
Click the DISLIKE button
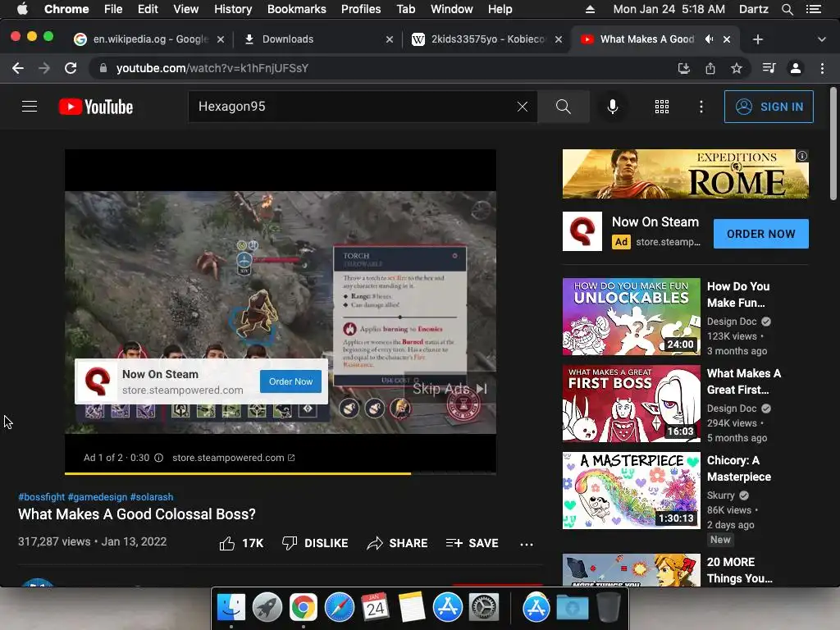(315, 543)
